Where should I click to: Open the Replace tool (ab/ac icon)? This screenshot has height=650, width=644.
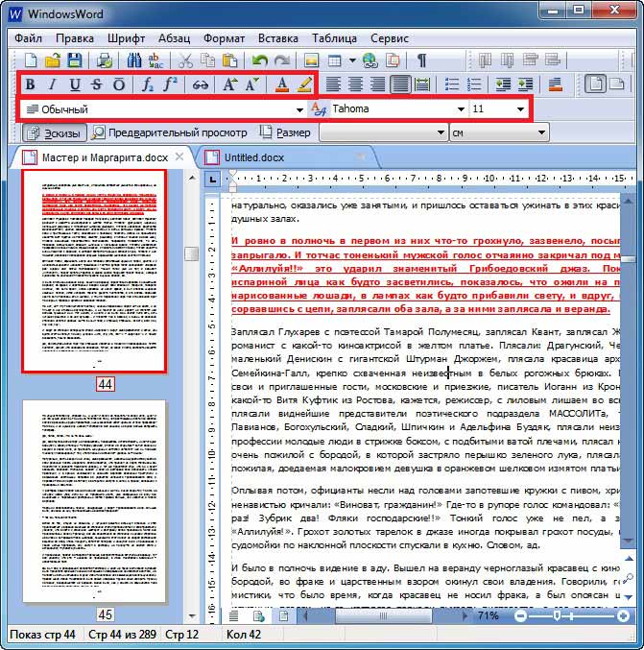155,60
